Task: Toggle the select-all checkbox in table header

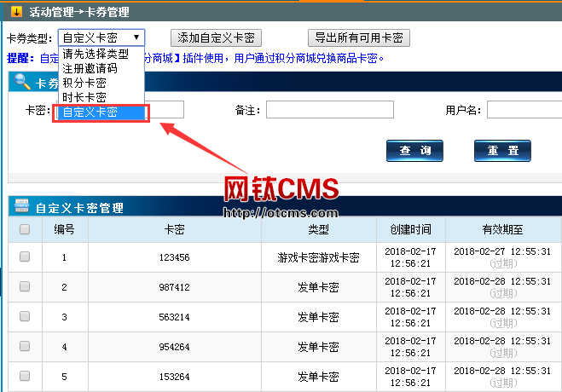Action: 25,229
